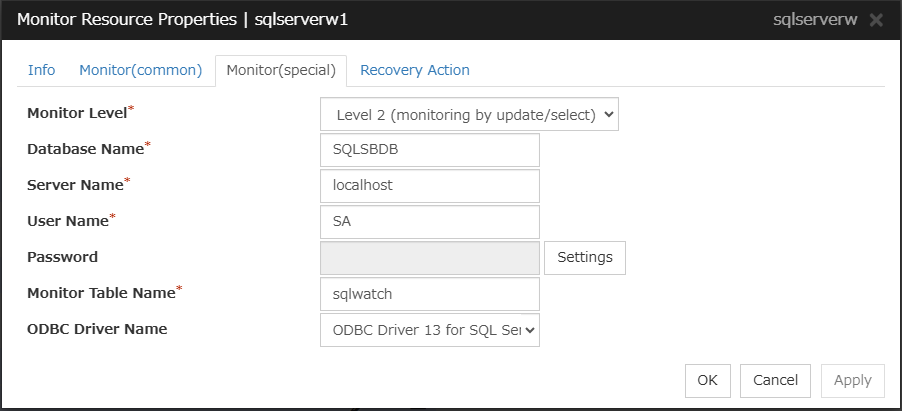Click the greyed-out Password field
The width and height of the screenshot is (902, 411).
pyautogui.click(x=429, y=257)
